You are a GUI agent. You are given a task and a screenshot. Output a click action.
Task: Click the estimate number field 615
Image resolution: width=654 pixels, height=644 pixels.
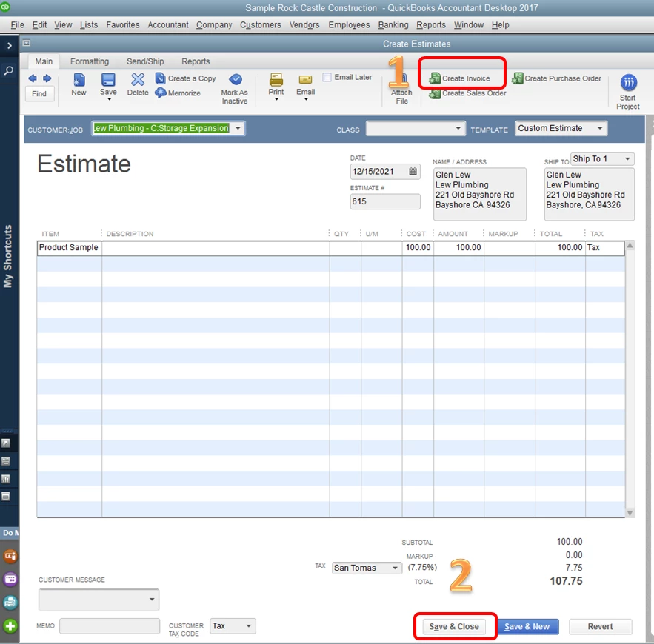pyautogui.click(x=385, y=201)
